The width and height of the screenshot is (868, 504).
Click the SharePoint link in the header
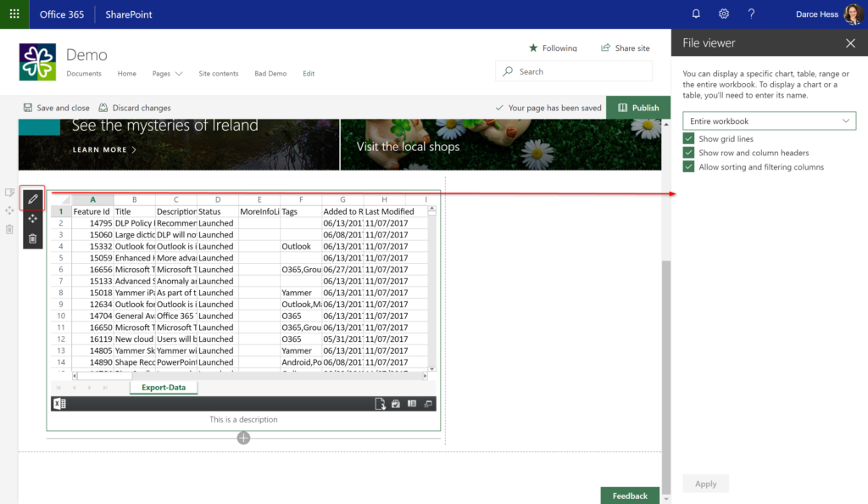129,14
